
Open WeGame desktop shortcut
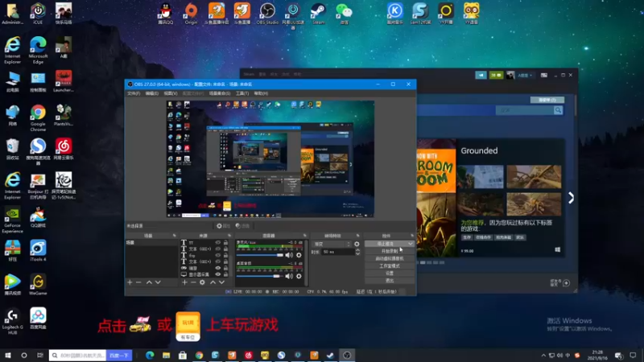[x=38, y=285]
